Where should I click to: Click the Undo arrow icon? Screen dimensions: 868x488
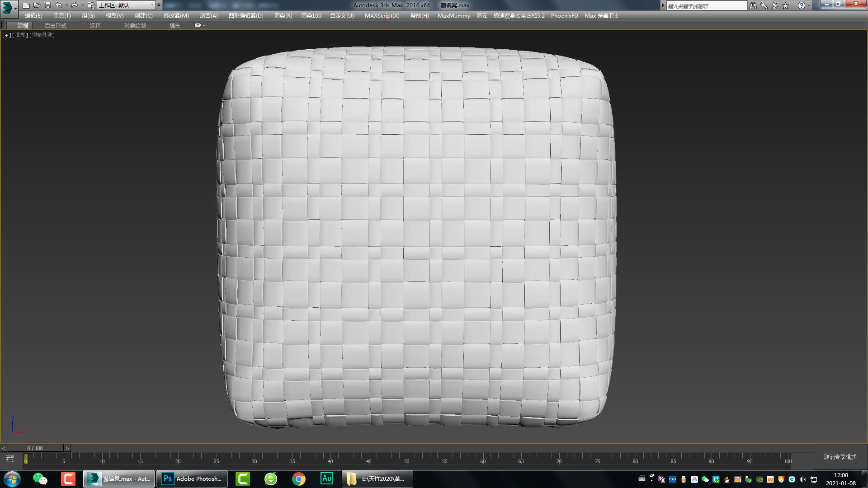point(59,5)
